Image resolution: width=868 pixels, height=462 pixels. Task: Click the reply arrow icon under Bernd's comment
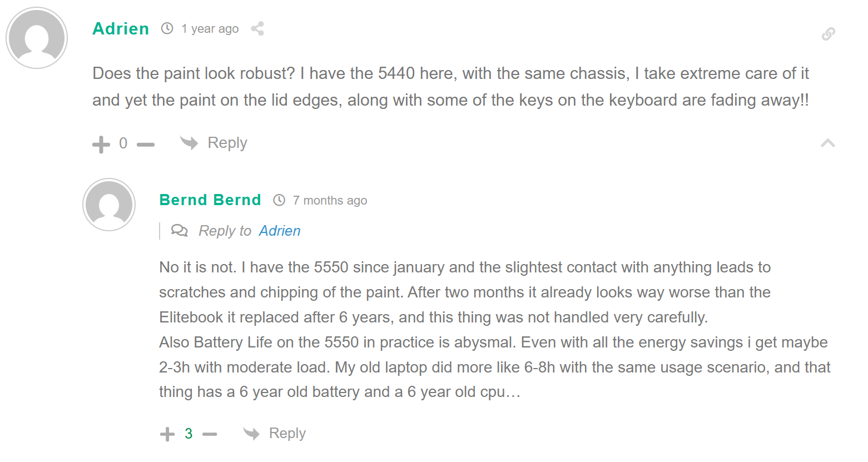pyautogui.click(x=251, y=433)
